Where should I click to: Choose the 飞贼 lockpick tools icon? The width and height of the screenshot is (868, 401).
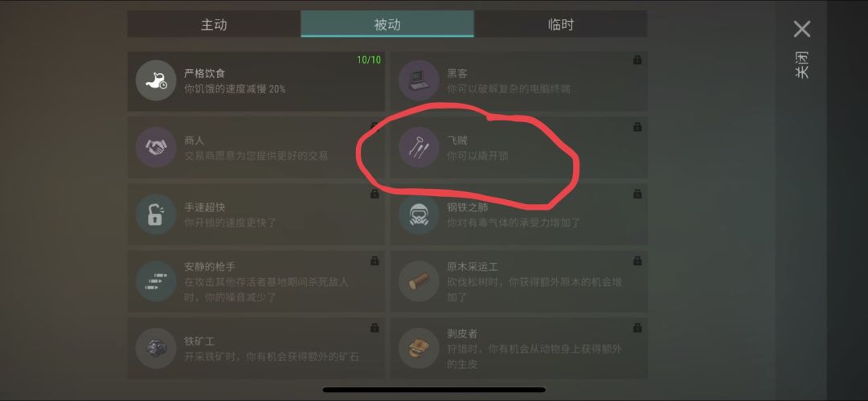[419, 147]
